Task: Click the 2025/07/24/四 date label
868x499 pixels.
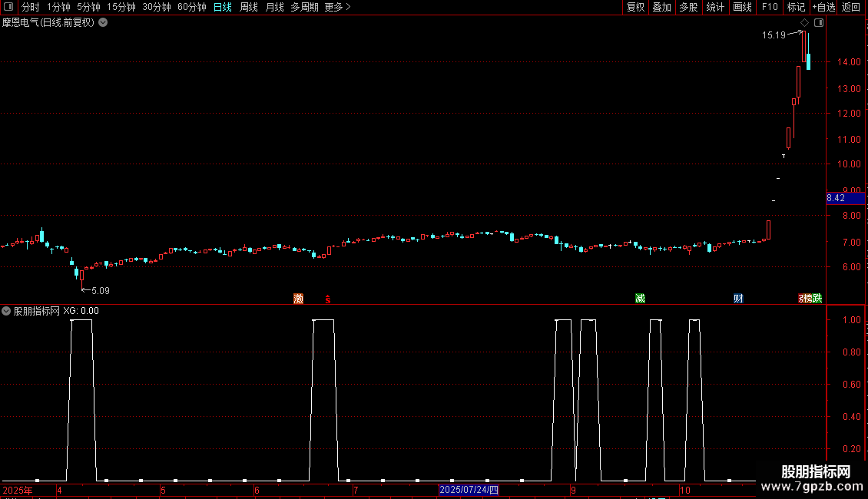Action: pyautogui.click(x=469, y=490)
